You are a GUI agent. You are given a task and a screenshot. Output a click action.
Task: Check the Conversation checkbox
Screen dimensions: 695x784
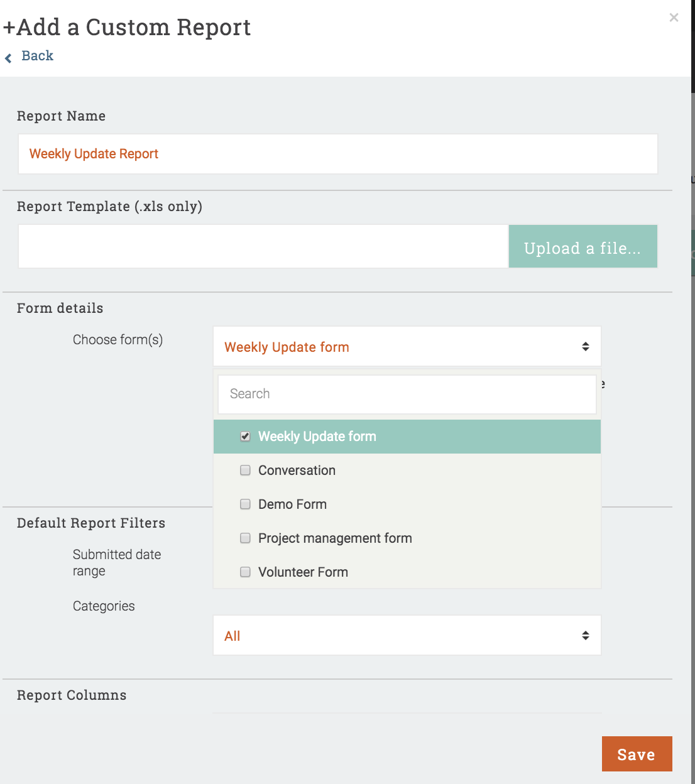pos(246,471)
